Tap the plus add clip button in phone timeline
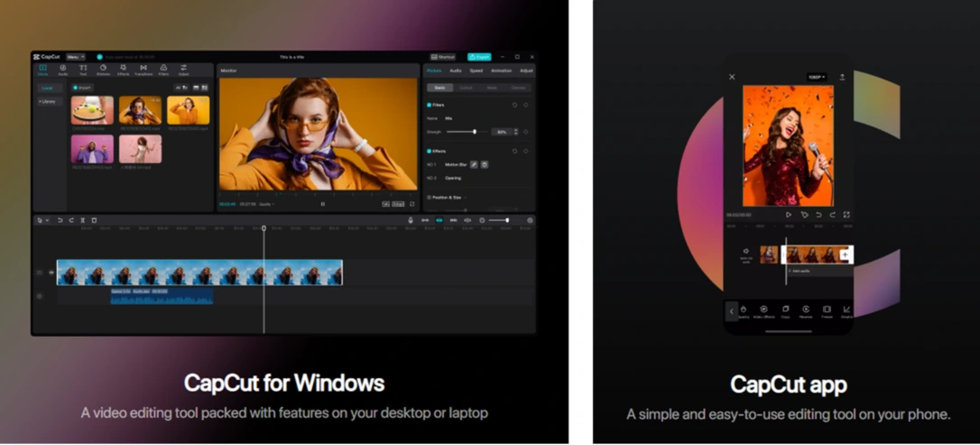 point(845,255)
